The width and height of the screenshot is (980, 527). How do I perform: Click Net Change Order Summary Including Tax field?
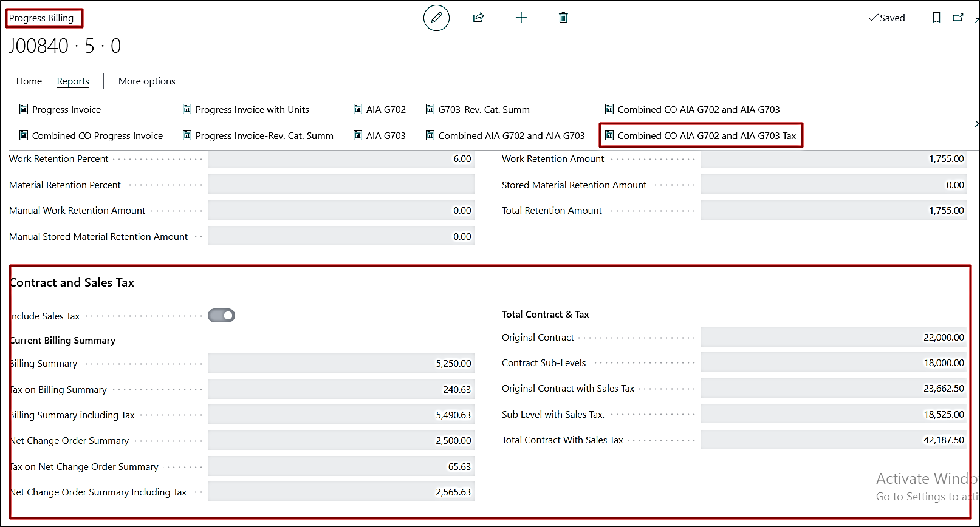tap(341, 492)
